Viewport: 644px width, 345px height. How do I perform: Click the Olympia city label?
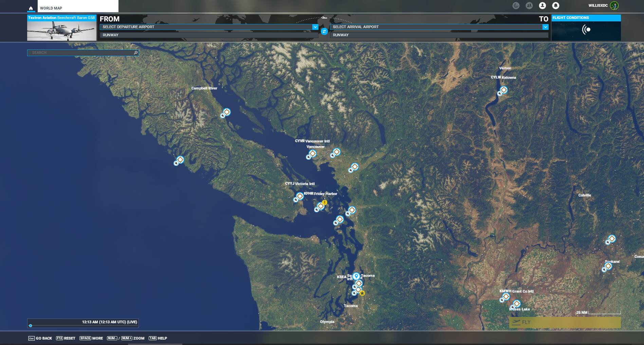(x=327, y=322)
